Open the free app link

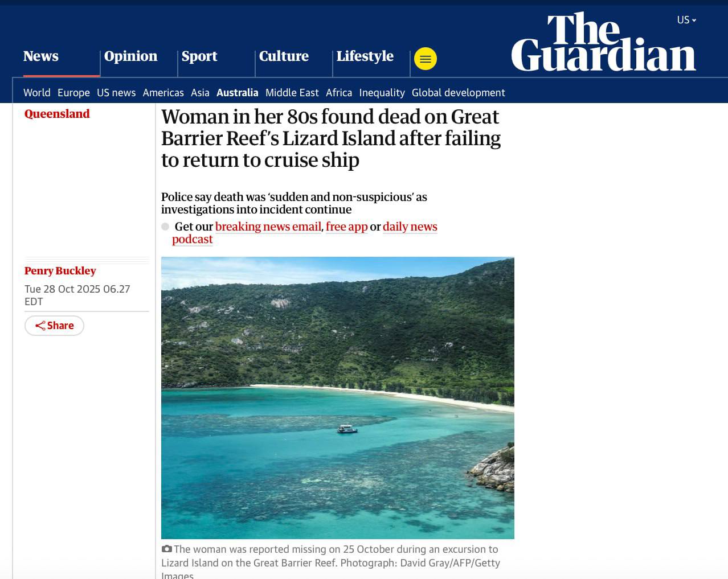point(346,226)
